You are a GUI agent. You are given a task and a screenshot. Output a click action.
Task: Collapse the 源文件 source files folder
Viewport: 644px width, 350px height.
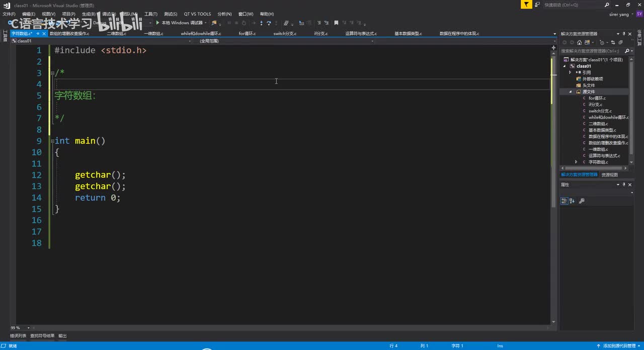click(571, 92)
